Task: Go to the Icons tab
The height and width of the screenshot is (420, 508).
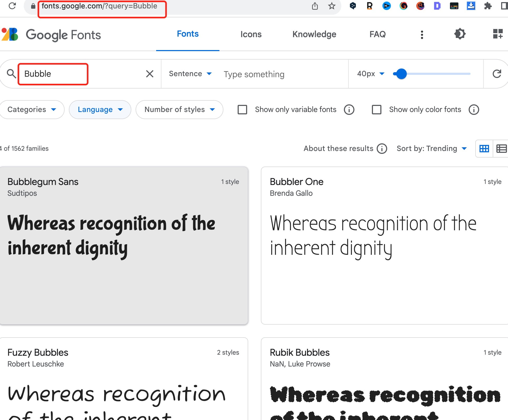Action: point(251,34)
